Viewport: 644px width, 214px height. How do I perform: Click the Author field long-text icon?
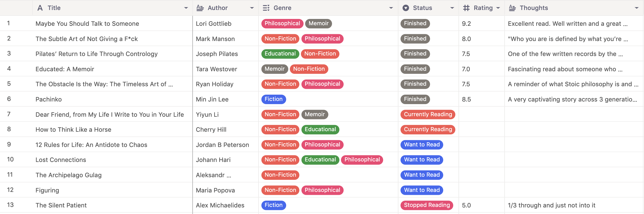click(x=200, y=8)
